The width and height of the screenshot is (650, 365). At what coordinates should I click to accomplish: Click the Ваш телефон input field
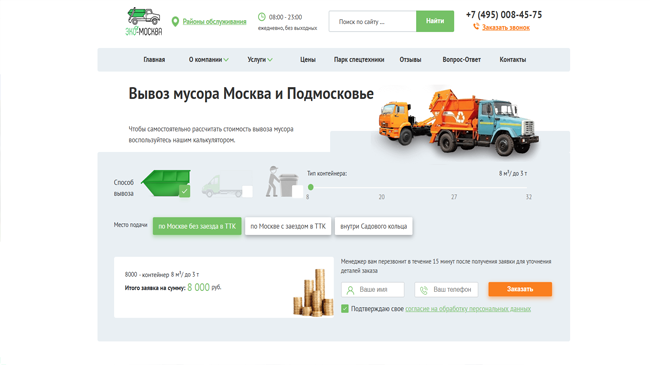click(x=446, y=290)
